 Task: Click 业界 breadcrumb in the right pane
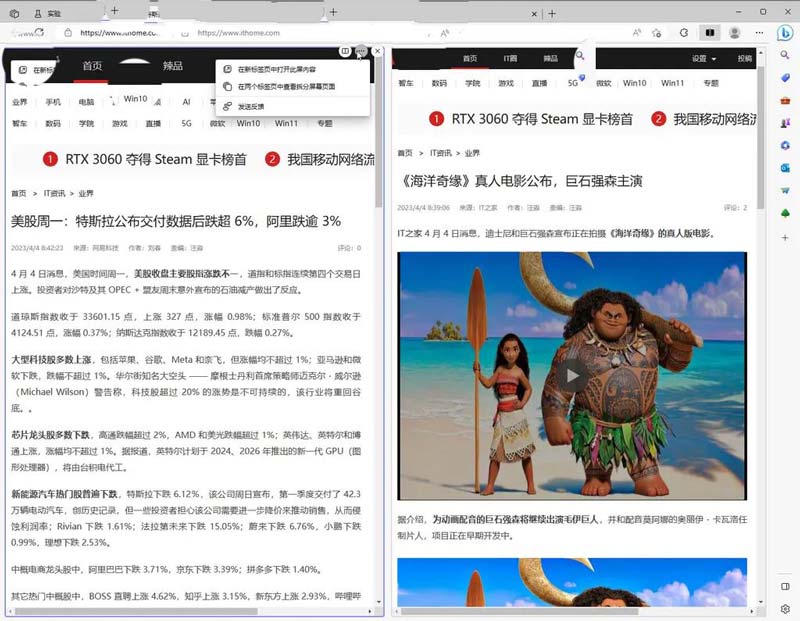coord(472,153)
